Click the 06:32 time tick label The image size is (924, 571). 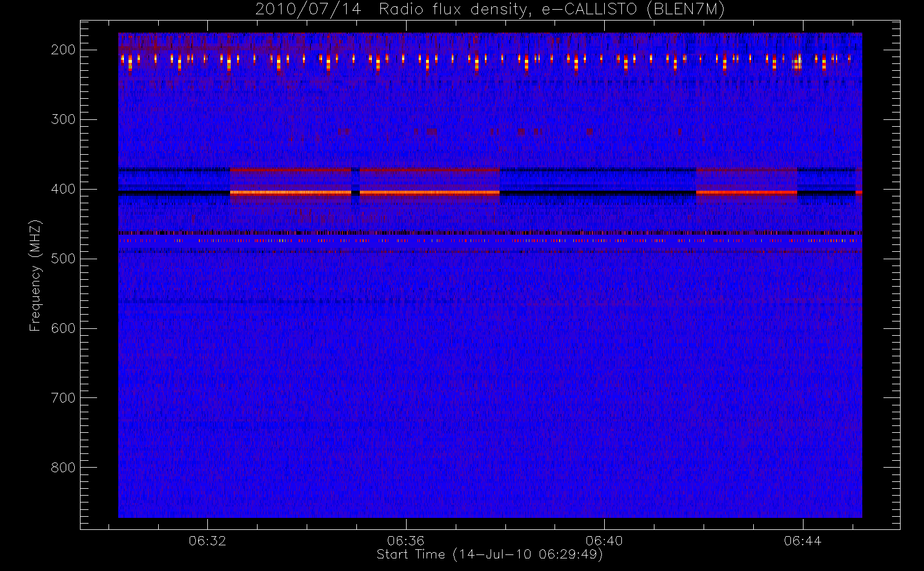point(207,541)
